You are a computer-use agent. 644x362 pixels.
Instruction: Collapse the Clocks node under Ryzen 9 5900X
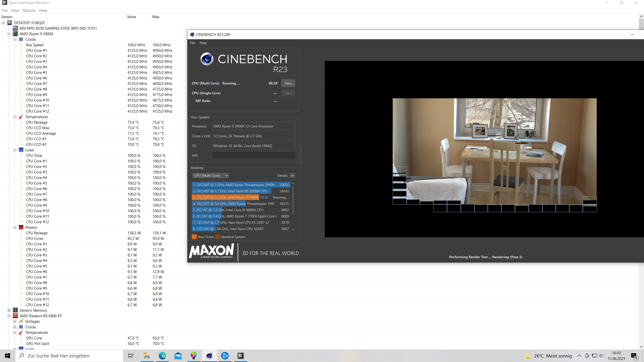tap(15, 39)
